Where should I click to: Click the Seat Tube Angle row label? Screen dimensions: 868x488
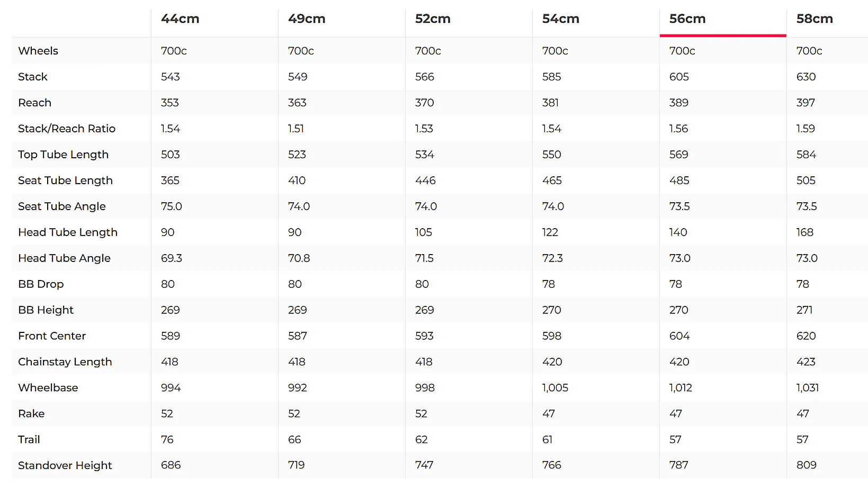click(x=62, y=206)
